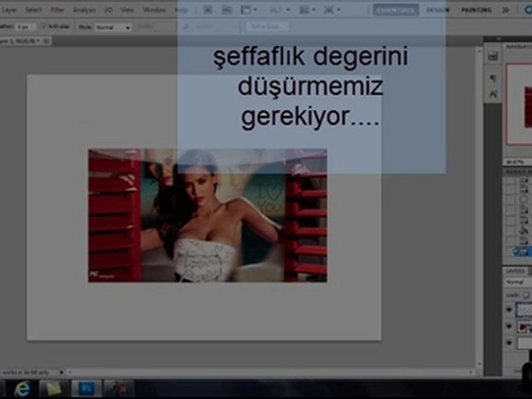Select the white layer thumbnail
Viewport: 532px width, 399px height.
524,343
